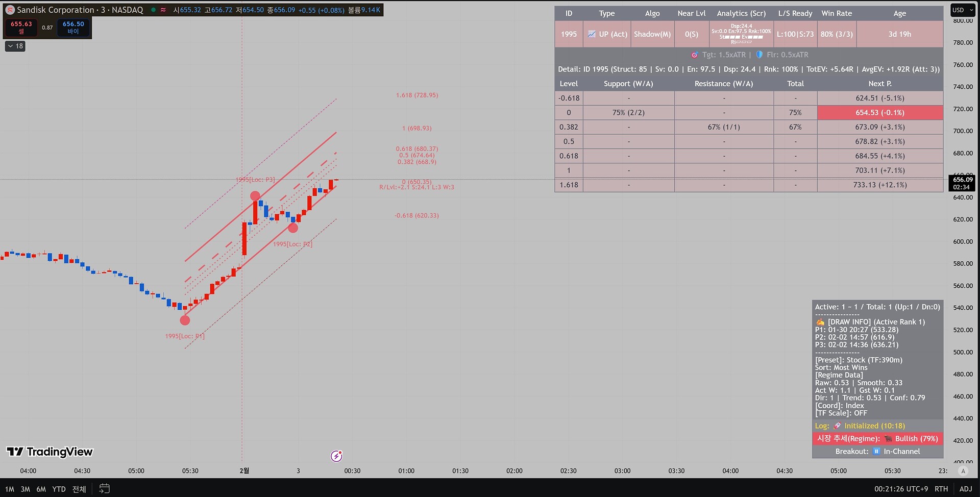The width and height of the screenshot is (980, 497).
Task: Toggle the auto scale A button
Action: pyautogui.click(x=963, y=471)
